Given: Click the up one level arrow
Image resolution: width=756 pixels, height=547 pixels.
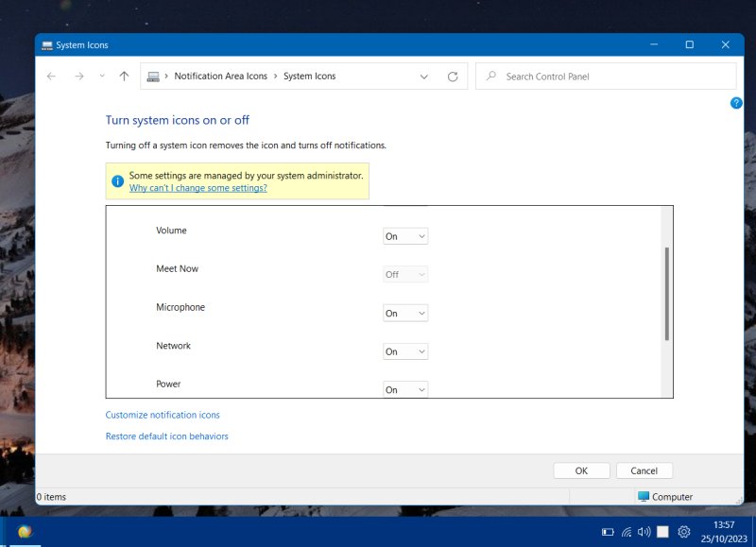Looking at the screenshot, I should coord(123,77).
